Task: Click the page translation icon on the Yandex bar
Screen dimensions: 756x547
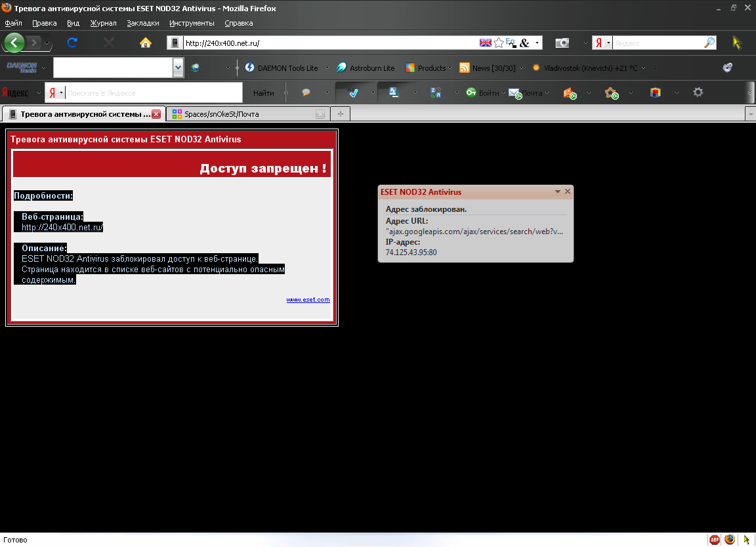Action: pos(435,92)
